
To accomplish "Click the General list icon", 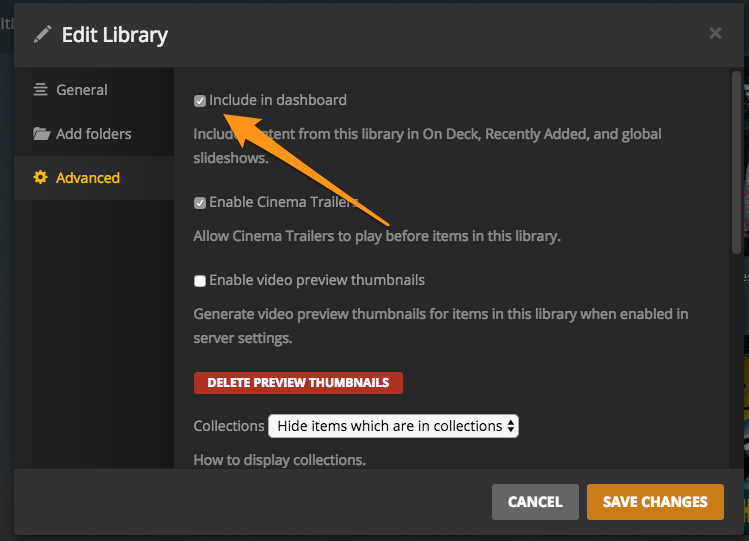I will point(41,90).
